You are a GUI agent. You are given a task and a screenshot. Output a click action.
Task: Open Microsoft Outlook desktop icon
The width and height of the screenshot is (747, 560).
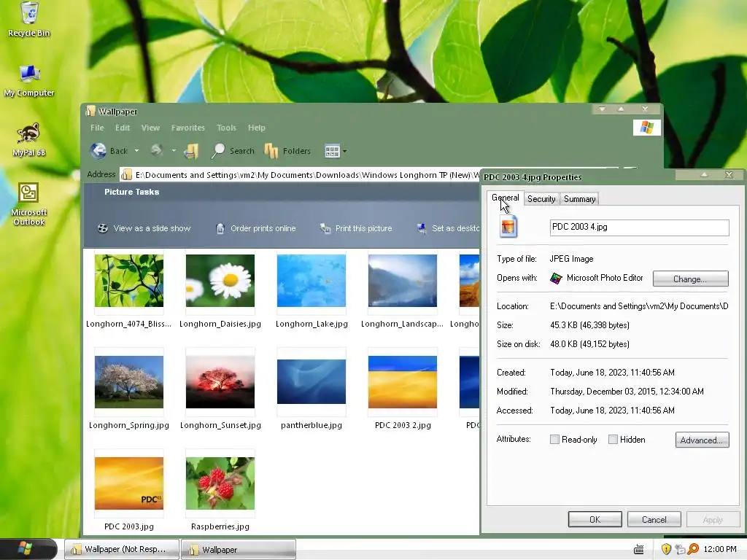pos(28,204)
